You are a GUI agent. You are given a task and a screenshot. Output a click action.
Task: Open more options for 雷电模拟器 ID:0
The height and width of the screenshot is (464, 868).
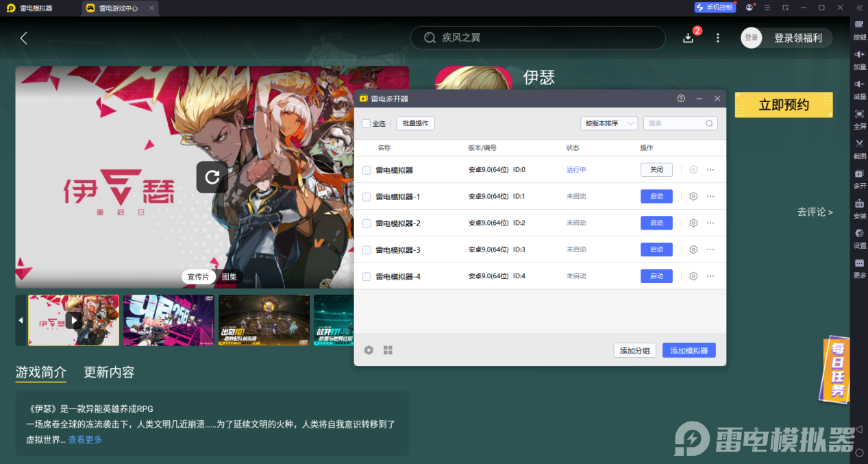(710, 170)
